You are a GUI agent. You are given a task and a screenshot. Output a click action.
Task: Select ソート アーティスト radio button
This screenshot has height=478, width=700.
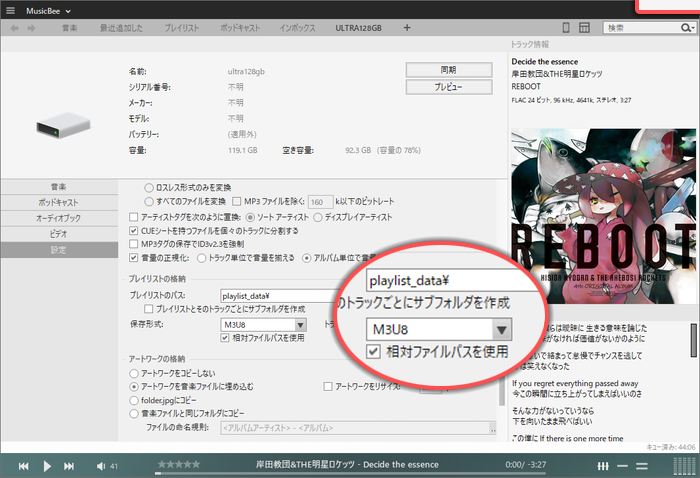click(250, 217)
